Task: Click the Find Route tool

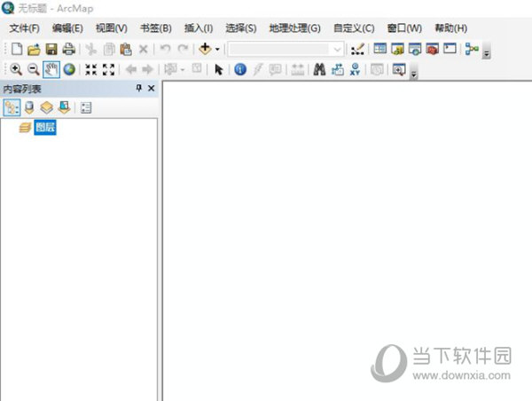Action: pyautogui.click(x=338, y=69)
